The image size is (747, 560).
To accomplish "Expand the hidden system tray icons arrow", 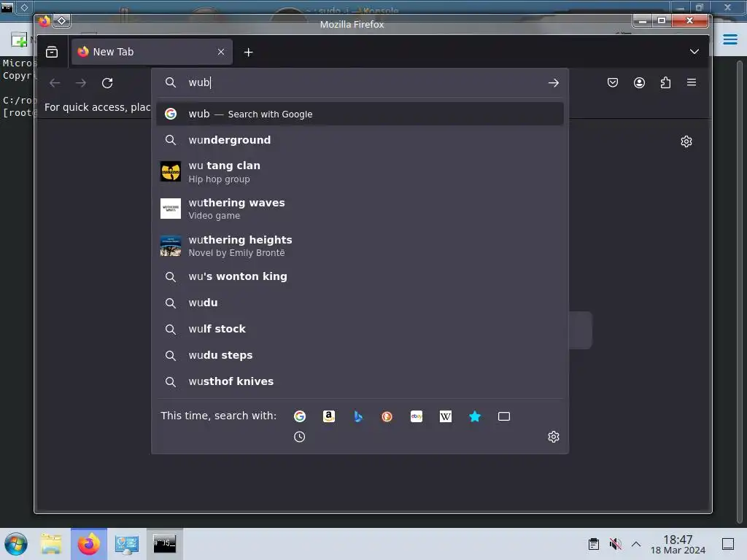I will [636, 544].
